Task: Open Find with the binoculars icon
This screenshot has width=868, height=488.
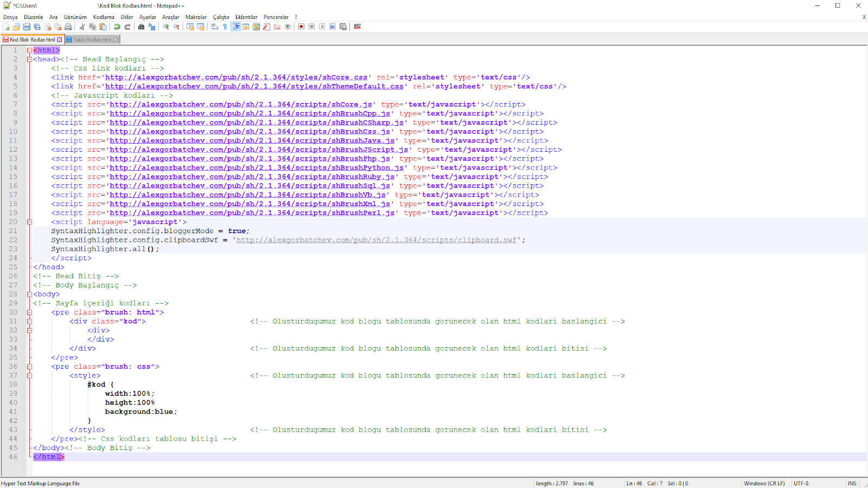Action: click(141, 27)
